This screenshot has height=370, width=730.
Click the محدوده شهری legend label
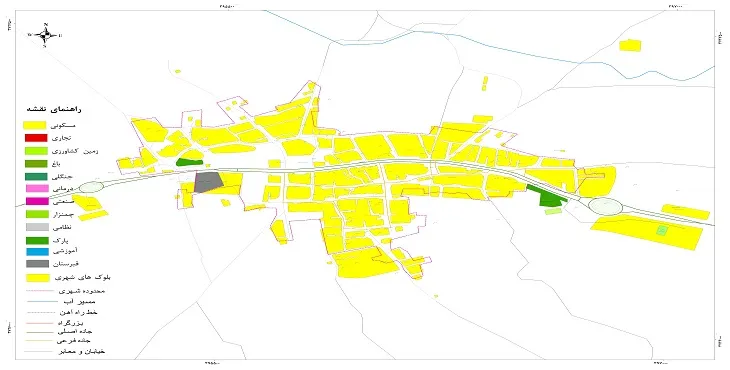point(83,291)
